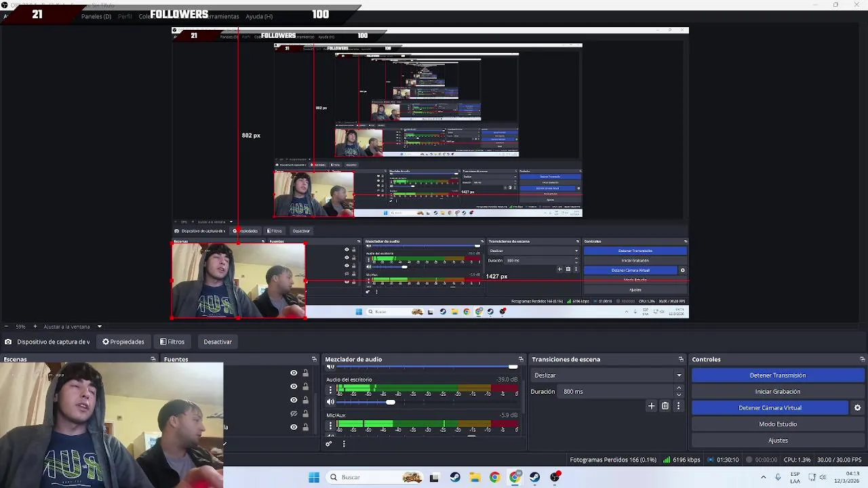Decrease Duración with down arrow

679,394
